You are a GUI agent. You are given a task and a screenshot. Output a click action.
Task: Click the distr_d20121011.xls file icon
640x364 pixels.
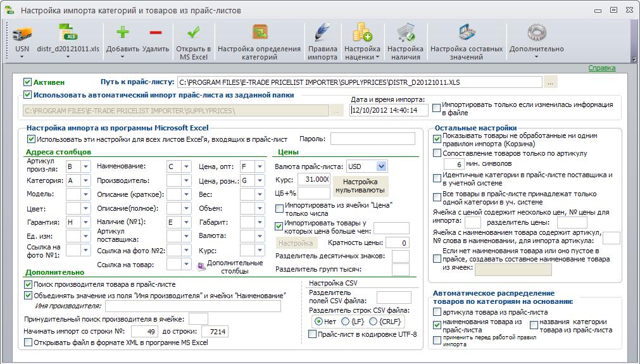point(68,33)
